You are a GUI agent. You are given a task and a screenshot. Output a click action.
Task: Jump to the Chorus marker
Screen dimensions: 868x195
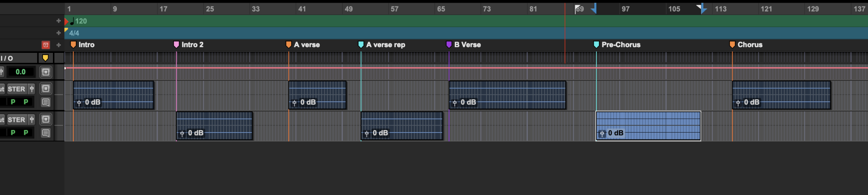(732, 45)
